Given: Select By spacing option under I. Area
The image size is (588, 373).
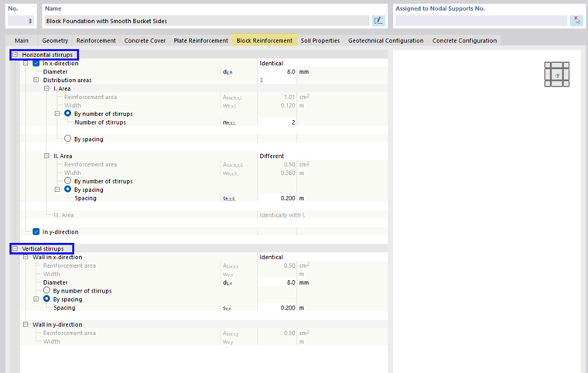Looking at the screenshot, I should (67, 139).
